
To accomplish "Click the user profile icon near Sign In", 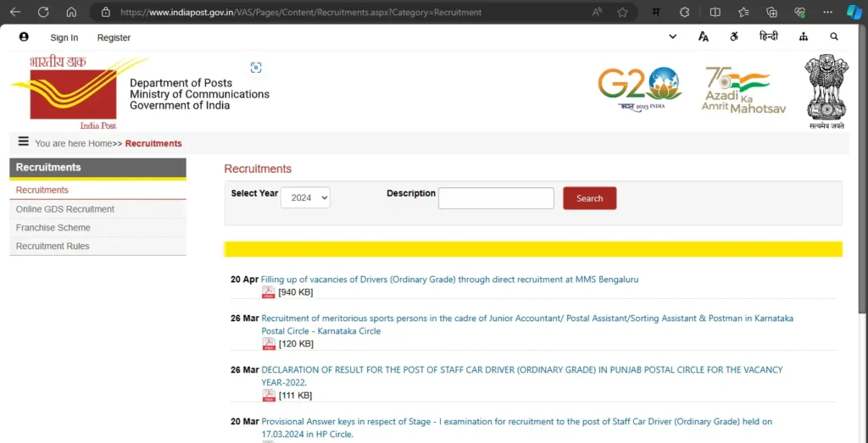I will 24,37.
